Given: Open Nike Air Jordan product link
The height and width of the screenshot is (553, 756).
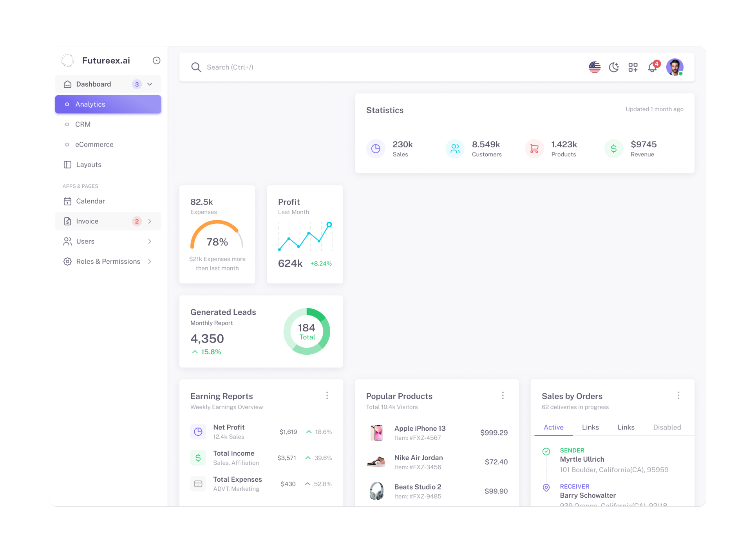Looking at the screenshot, I should coord(419,458).
